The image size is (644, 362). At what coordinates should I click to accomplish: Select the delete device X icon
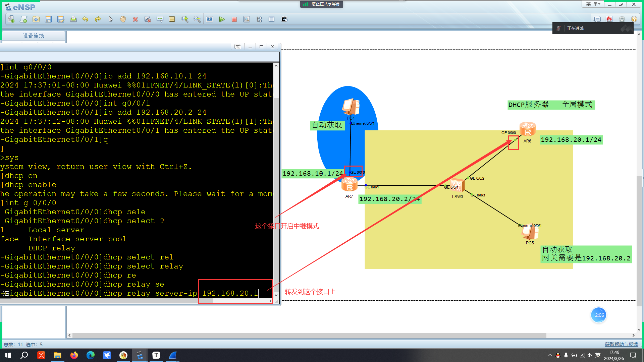(x=135, y=19)
